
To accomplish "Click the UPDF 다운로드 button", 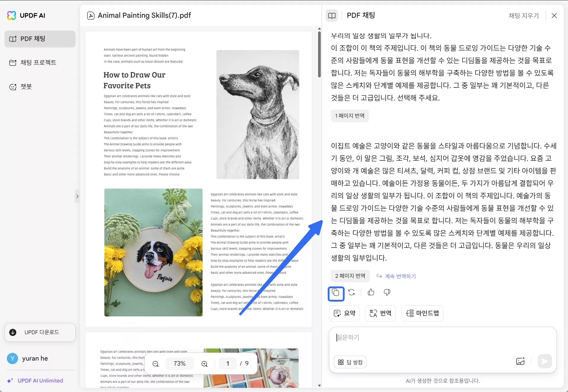I will click(40, 332).
